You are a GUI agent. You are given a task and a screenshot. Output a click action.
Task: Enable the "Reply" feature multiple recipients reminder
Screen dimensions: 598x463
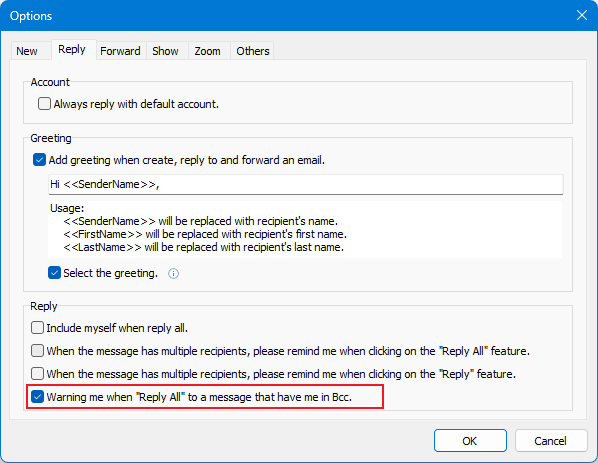click(x=37, y=373)
